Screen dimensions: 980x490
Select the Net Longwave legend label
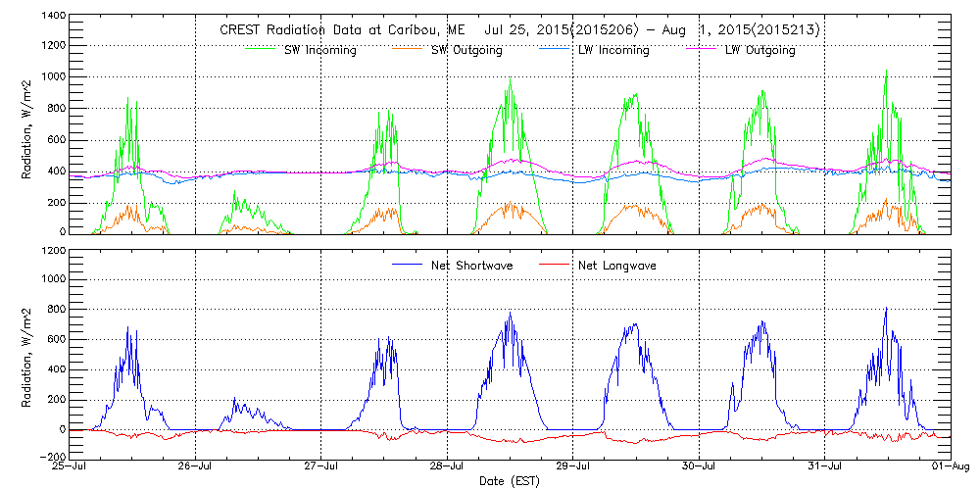618,266
